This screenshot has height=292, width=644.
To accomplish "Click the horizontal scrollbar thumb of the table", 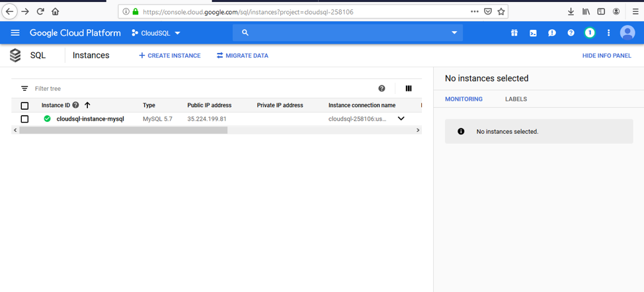I will (x=123, y=130).
